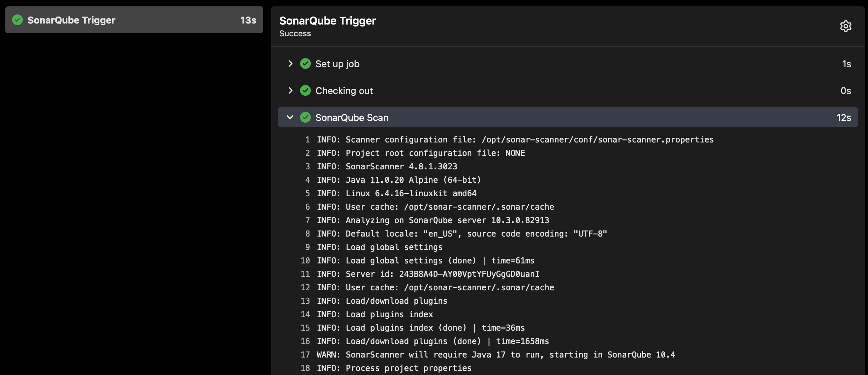
Task: Expand the Set up job step
Action: pyautogui.click(x=290, y=64)
